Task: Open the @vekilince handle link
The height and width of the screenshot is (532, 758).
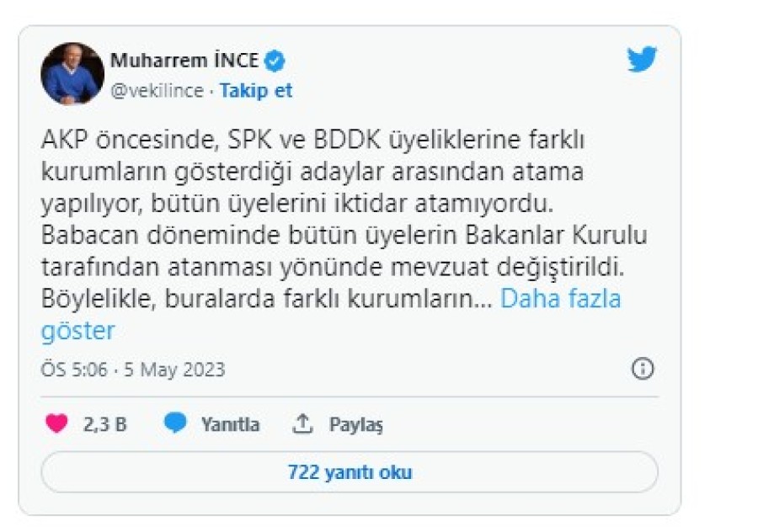Action: pos(157,91)
